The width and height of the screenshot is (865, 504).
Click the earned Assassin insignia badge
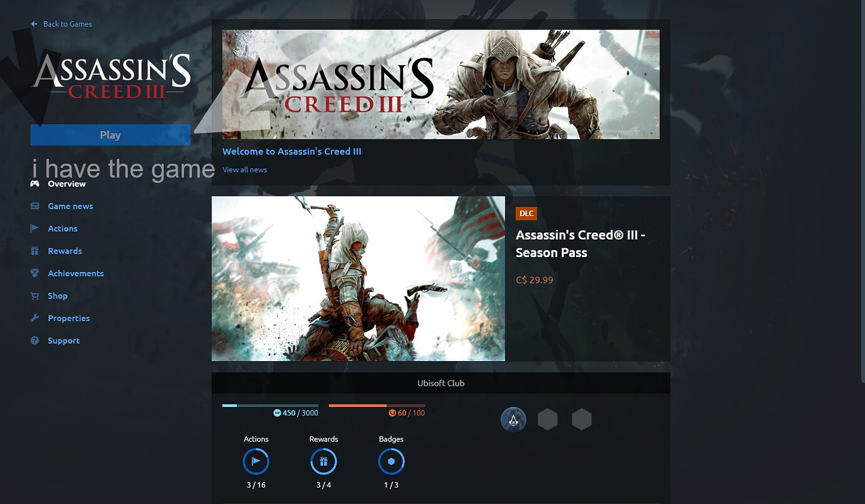coord(513,419)
